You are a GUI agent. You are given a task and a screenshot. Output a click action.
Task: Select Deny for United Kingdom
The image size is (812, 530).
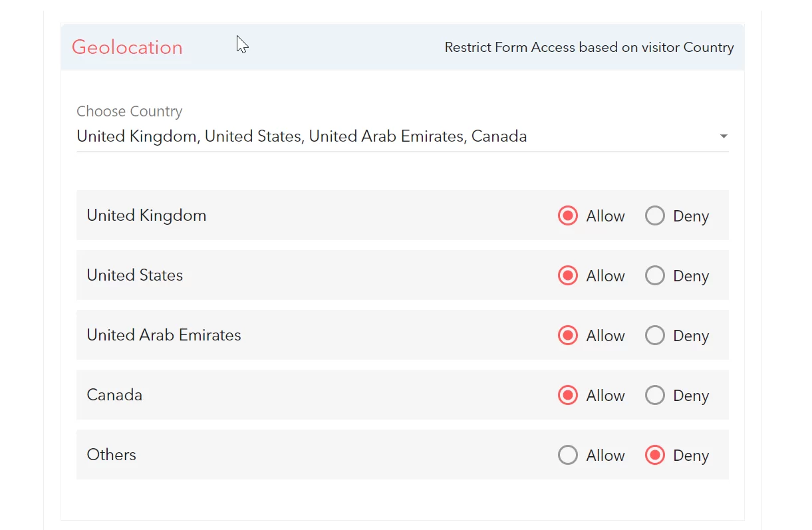click(x=655, y=216)
